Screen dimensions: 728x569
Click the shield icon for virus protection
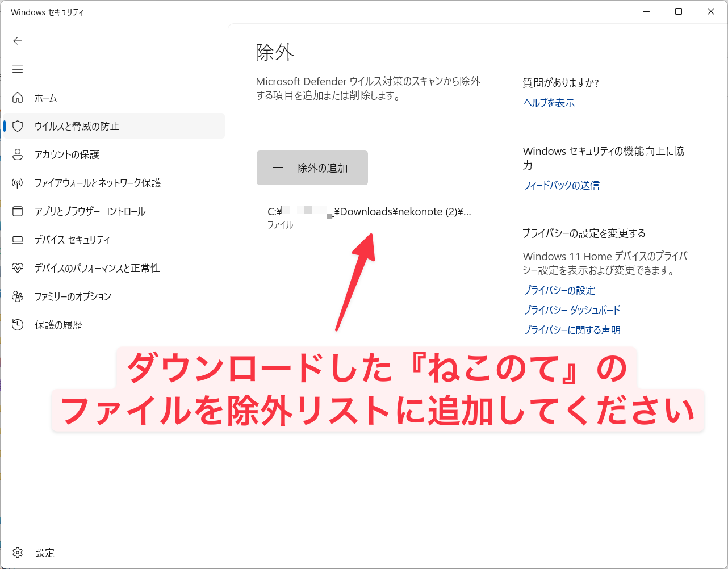click(x=18, y=126)
